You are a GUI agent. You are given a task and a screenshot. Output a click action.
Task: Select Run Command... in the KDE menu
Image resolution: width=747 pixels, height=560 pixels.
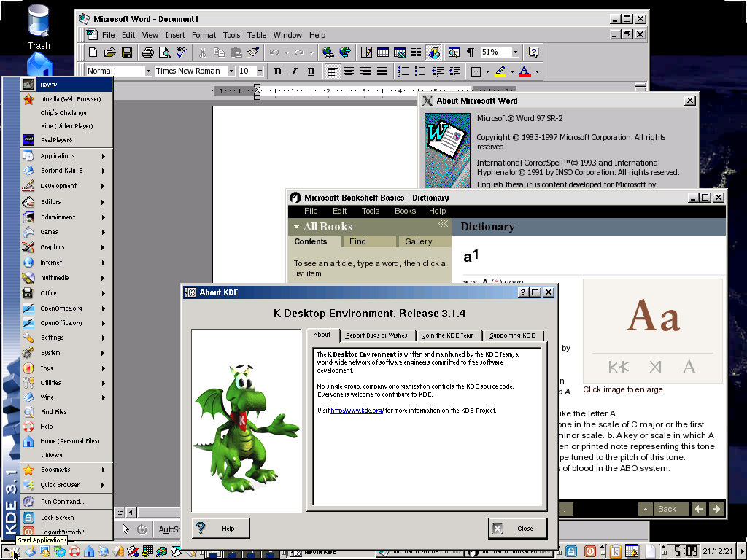pos(66,502)
